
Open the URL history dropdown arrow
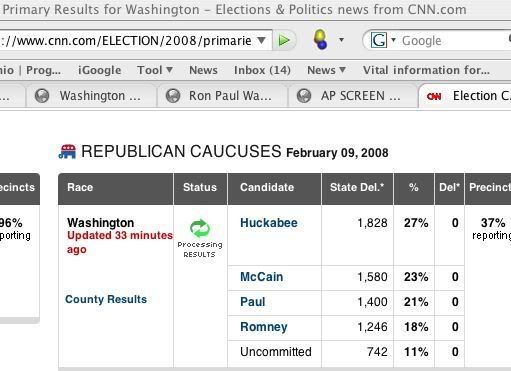pos(262,41)
